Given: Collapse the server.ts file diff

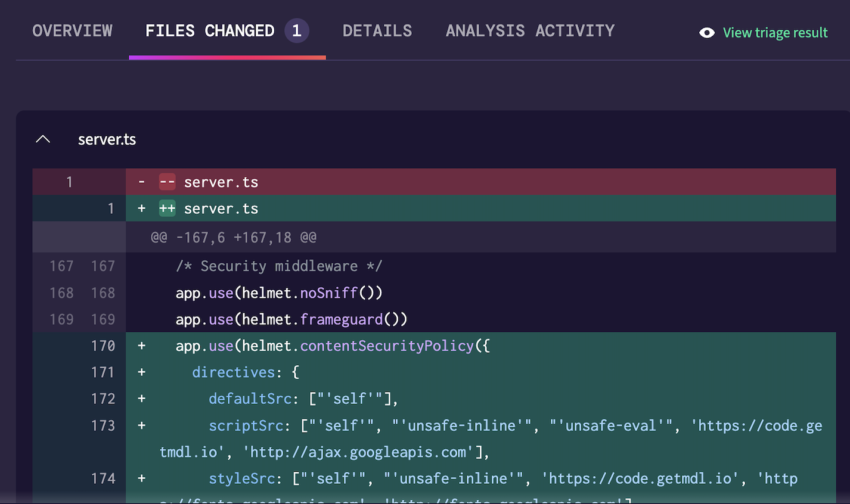Looking at the screenshot, I should coord(43,139).
